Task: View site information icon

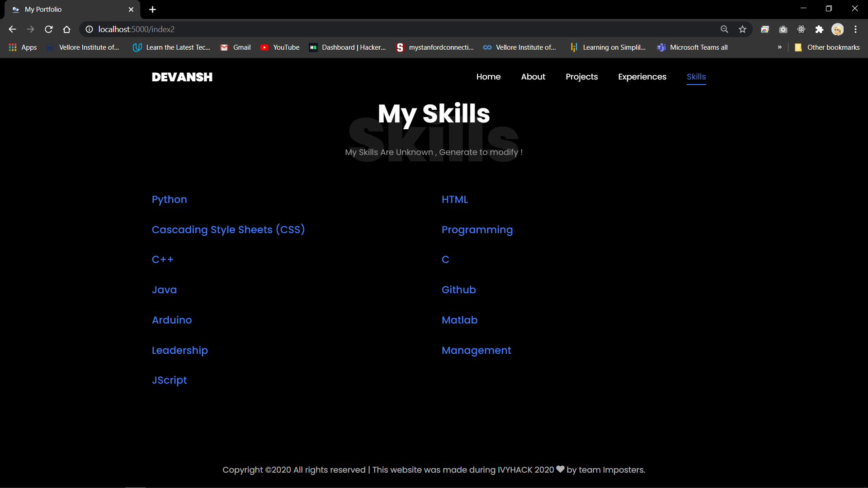Action: 89,29
